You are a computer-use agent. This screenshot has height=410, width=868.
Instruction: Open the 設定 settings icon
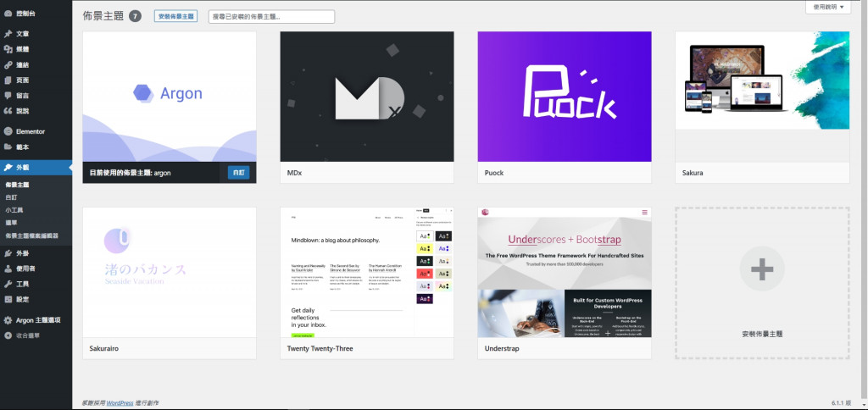(8, 299)
